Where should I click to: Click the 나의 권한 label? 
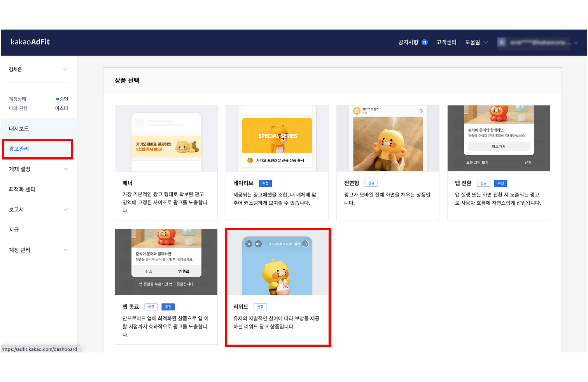(x=18, y=108)
